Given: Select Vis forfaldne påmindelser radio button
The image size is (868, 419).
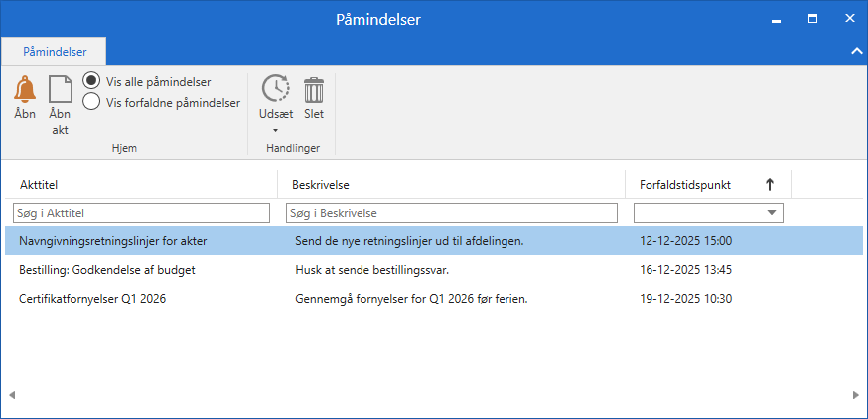Looking at the screenshot, I should point(91,102).
